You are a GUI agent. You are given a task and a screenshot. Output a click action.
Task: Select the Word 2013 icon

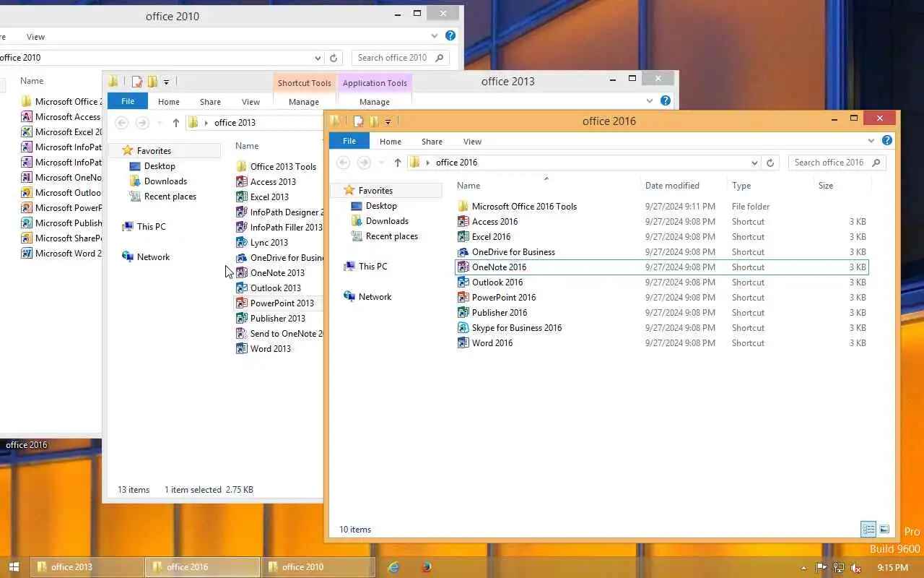(242, 349)
